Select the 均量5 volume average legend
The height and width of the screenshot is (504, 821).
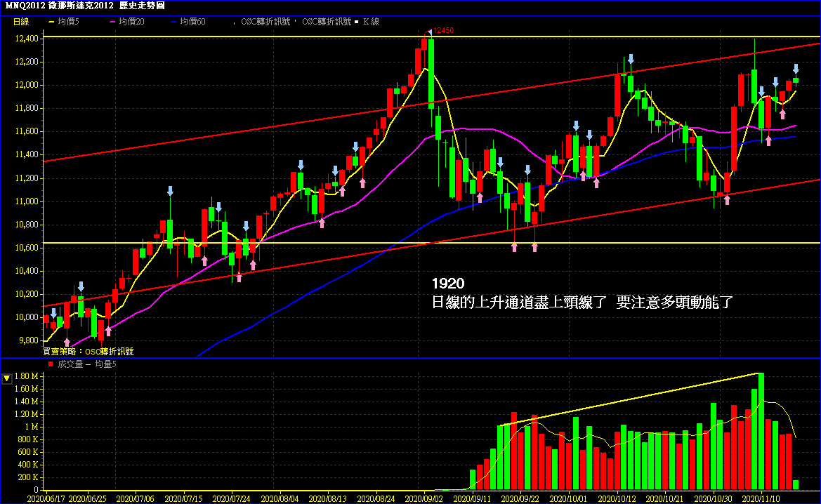[106, 364]
